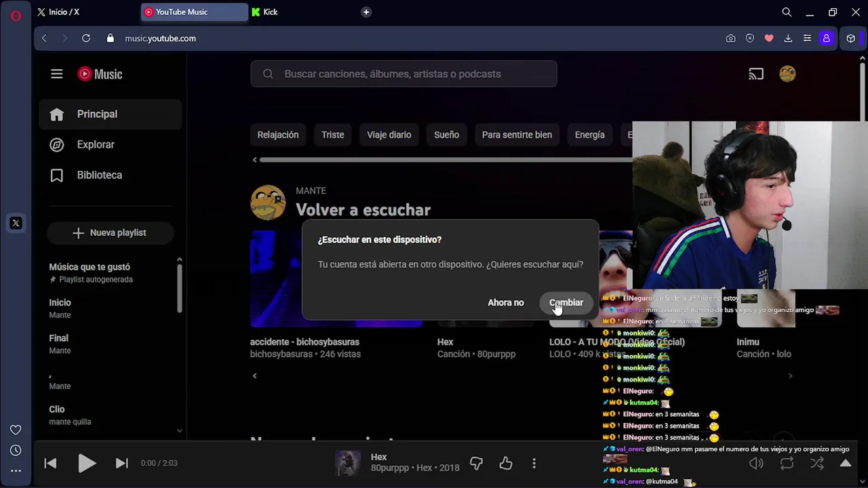Open accidente - bichosybasuras video thumbnail
The height and width of the screenshot is (488, 868).
(336, 279)
